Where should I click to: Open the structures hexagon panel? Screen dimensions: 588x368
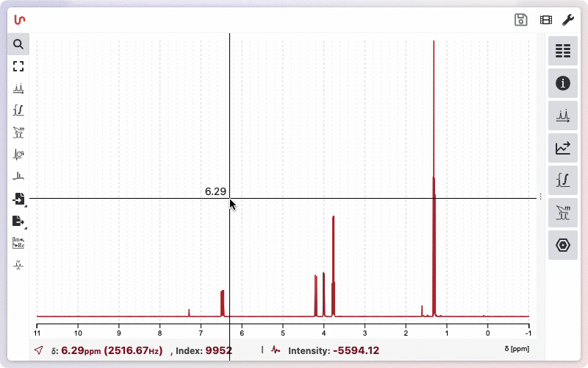pos(563,245)
